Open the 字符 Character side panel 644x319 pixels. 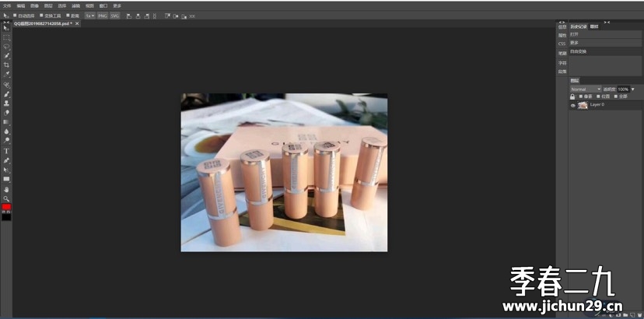tap(562, 63)
